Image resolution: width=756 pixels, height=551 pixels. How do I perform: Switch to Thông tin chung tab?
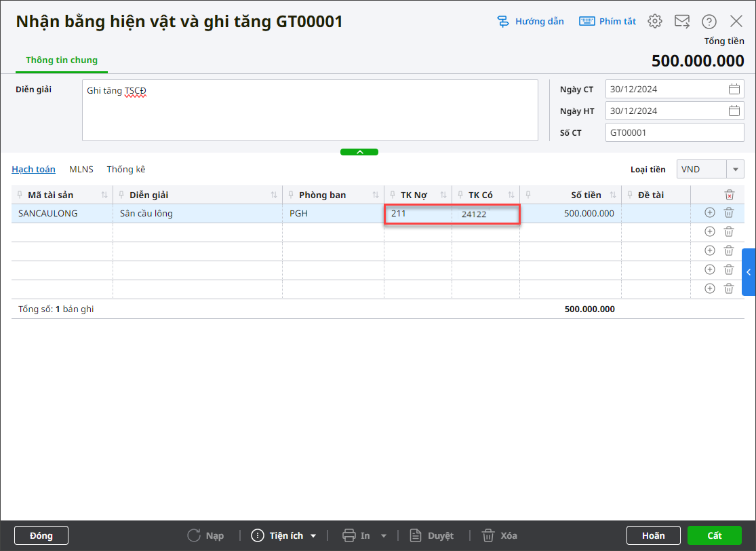[62, 60]
